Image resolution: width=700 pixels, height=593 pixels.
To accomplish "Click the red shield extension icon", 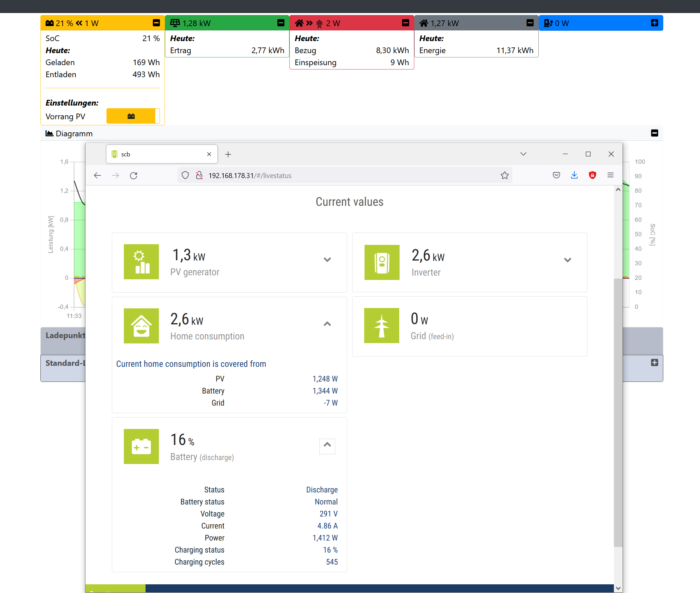I will (592, 175).
